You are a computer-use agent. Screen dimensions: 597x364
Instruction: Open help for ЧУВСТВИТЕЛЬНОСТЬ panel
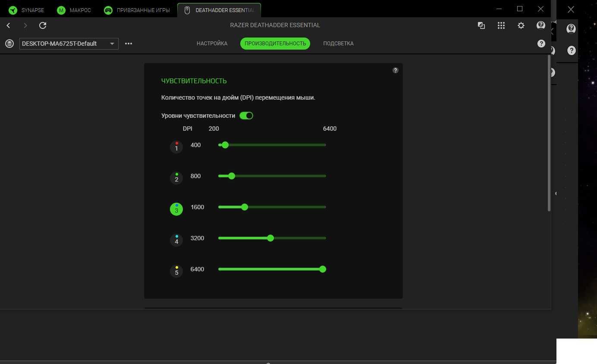click(396, 70)
